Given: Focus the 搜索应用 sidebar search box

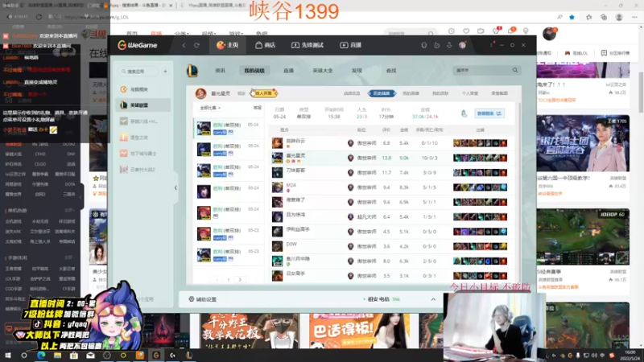Looking at the screenshot, I should point(138,72).
